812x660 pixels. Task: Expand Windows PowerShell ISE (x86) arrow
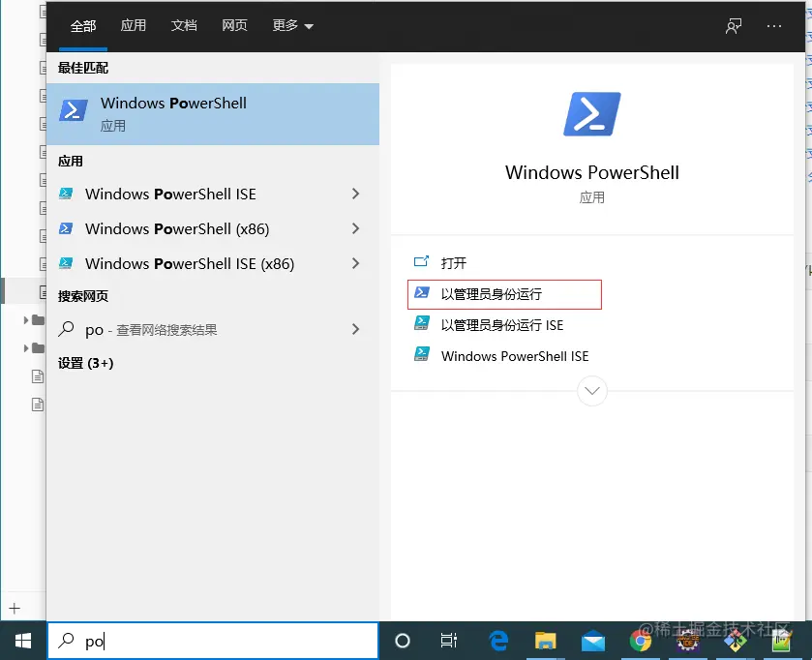tap(356, 263)
